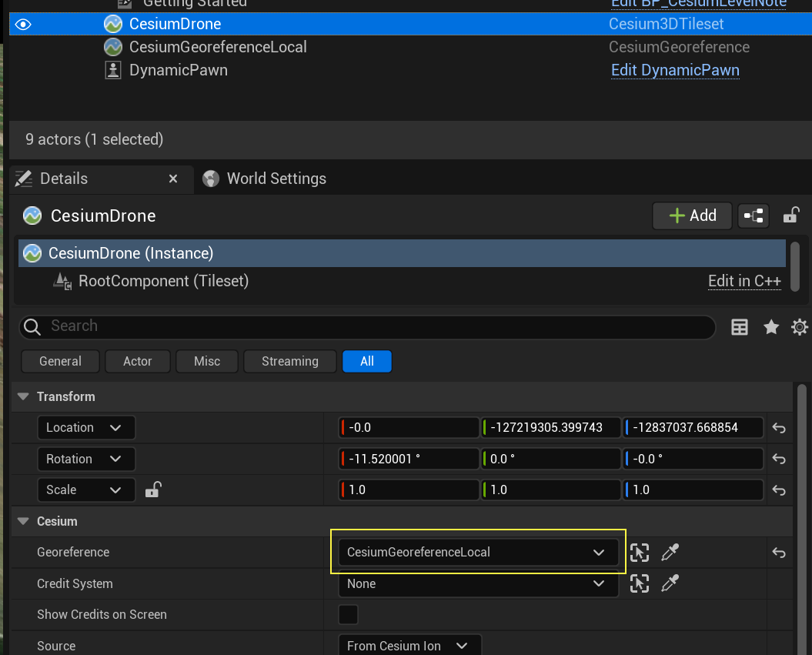Click browse-to-asset icon for Credit System

(x=639, y=583)
